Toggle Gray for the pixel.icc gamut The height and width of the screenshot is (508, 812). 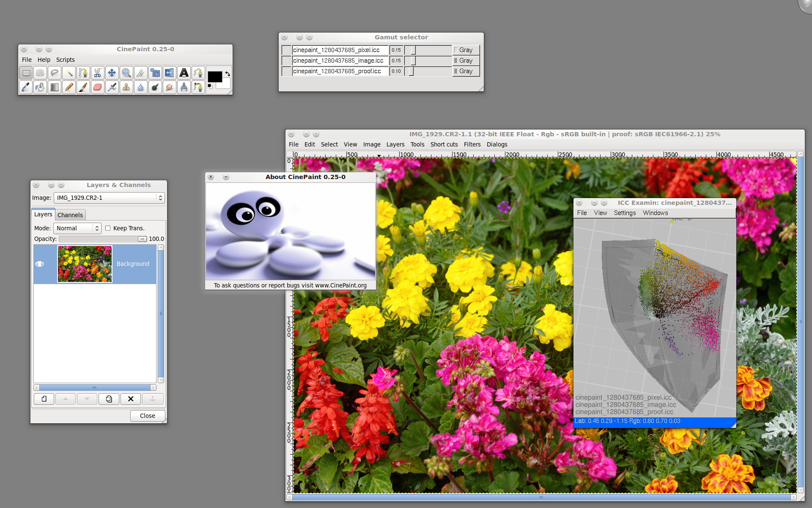point(466,50)
